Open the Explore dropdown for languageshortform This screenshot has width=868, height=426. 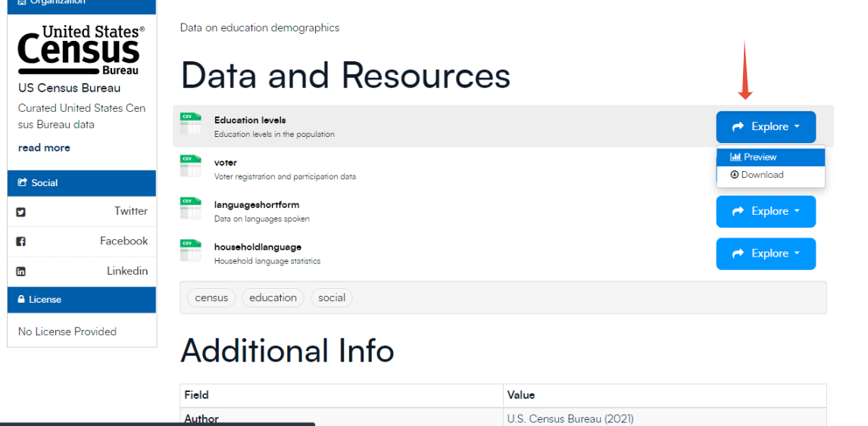coord(766,212)
